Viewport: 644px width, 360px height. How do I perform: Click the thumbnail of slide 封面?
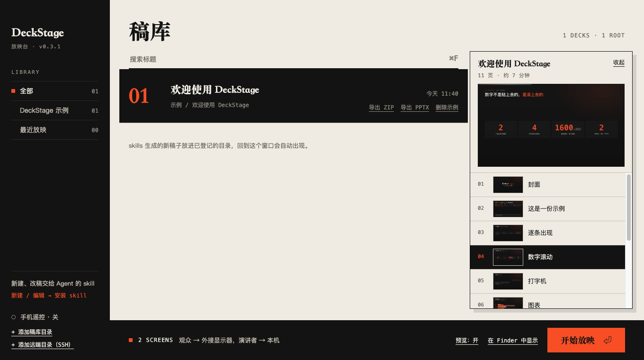click(x=508, y=185)
